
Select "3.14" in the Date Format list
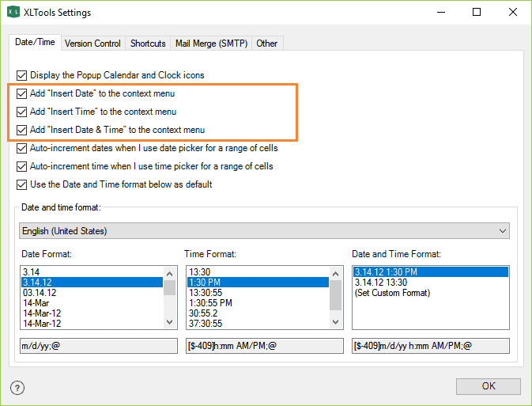(92, 272)
